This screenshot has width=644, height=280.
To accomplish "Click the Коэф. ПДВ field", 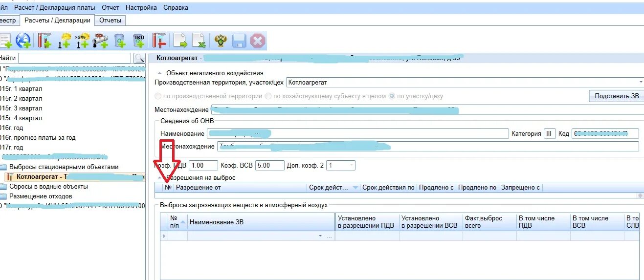I will (x=203, y=166).
